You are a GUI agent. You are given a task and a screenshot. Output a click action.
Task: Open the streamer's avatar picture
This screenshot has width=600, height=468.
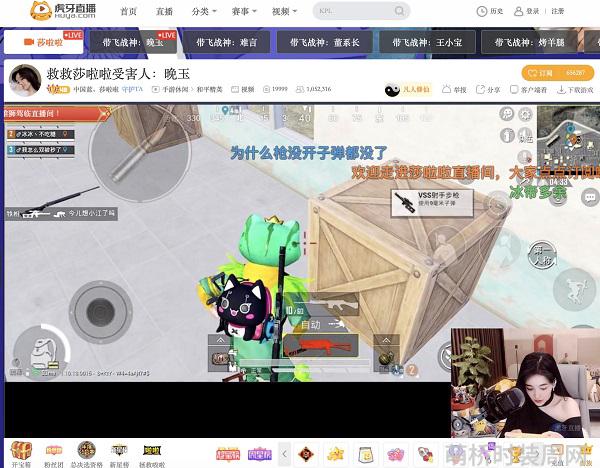coord(25,80)
